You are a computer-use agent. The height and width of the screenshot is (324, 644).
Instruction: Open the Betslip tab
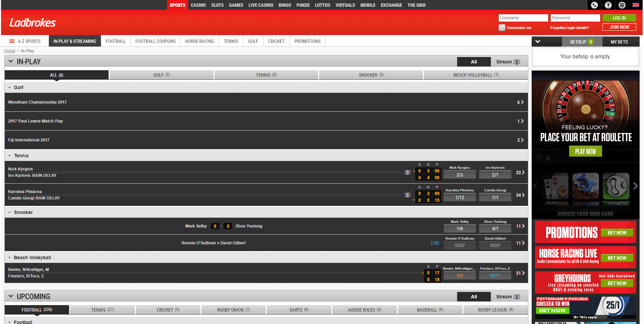point(582,42)
